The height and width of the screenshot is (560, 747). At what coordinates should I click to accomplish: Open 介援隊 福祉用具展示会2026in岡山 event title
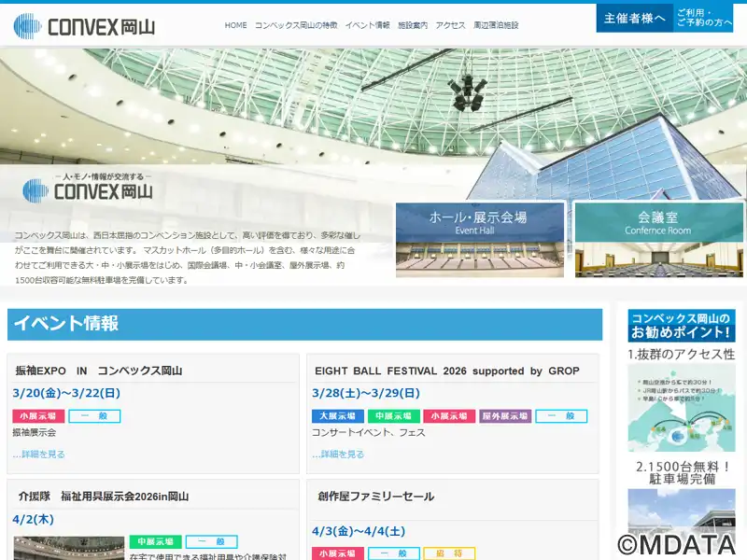[x=104, y=497]
